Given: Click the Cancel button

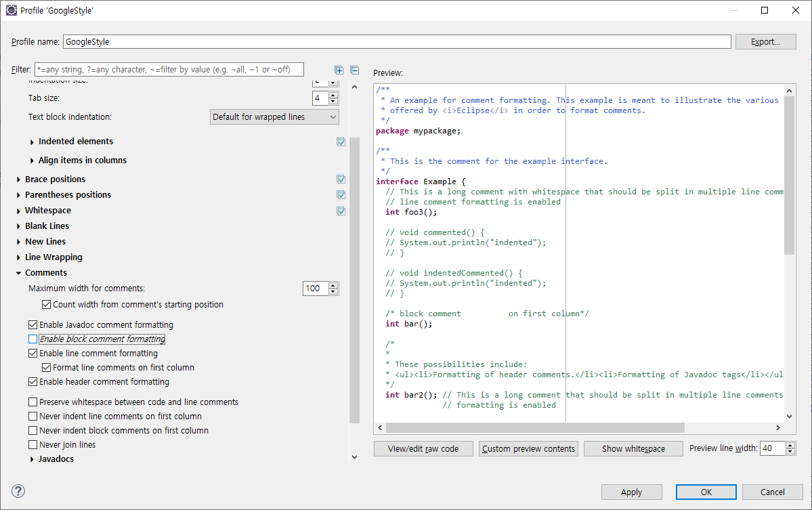Looking at the screenshot, I should (x=772, y=492).
